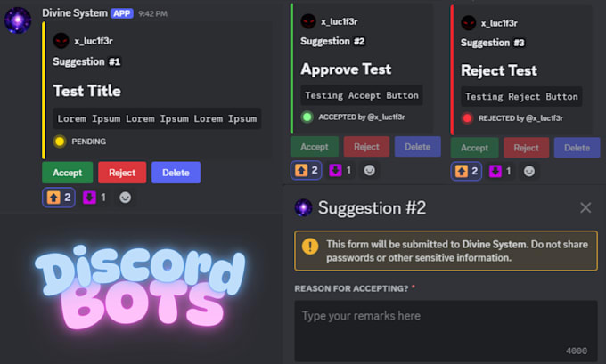
Task: Click x_luc1f3r author avatar in Suggestion #1
Action: [61, 41]
